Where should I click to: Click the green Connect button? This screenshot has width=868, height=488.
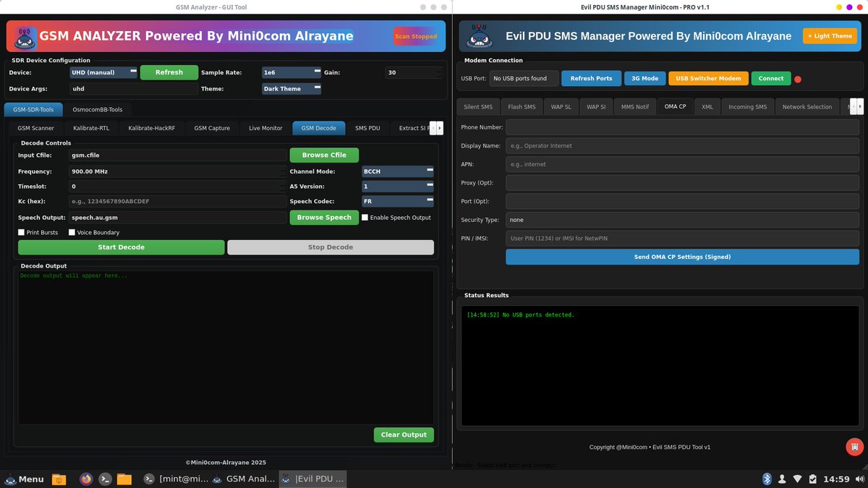pyautogui.click(x=771, y=78)
